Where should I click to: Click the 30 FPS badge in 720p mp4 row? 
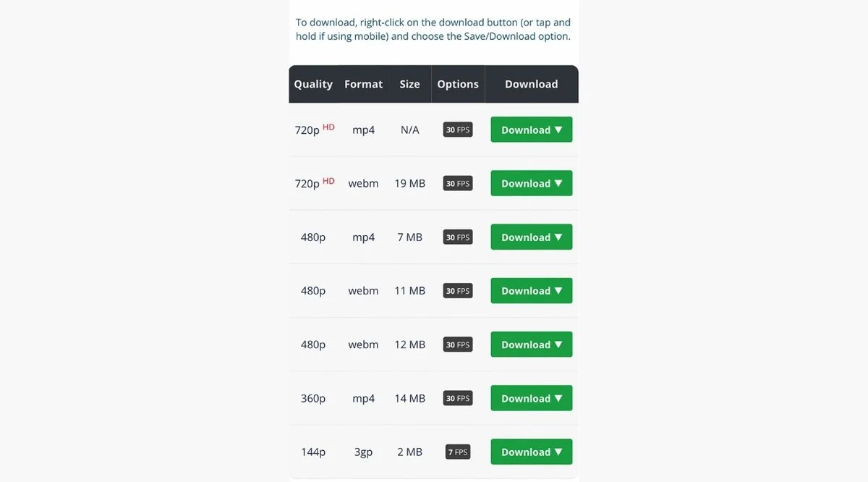click(x=458, y=130)
